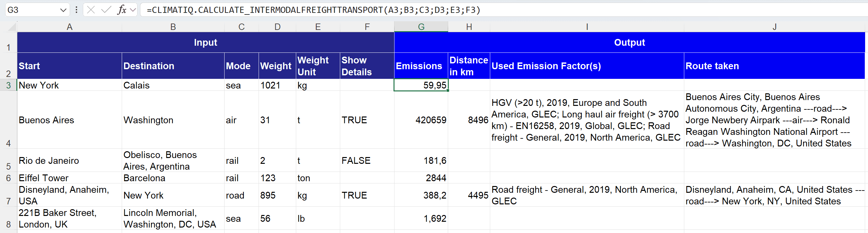Screen dimensions: 868x233
Task: Click the merged Output header cell
Action: click(629, 42)
